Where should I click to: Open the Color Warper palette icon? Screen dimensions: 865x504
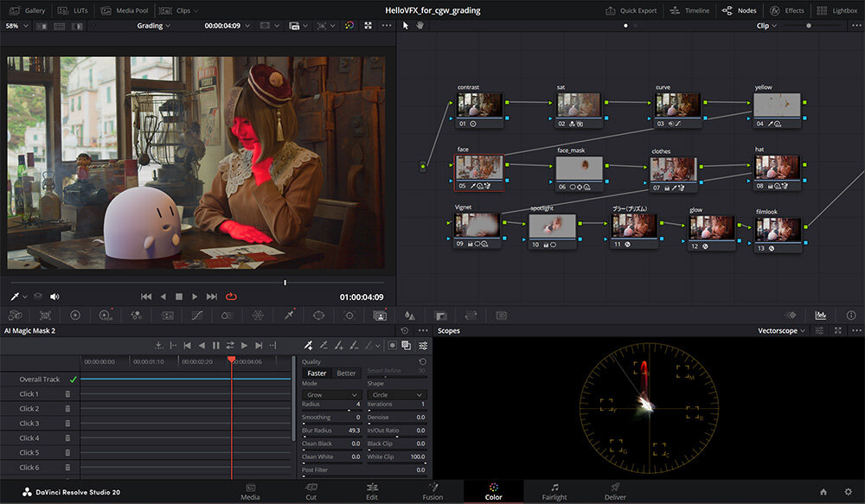(257, 316)
